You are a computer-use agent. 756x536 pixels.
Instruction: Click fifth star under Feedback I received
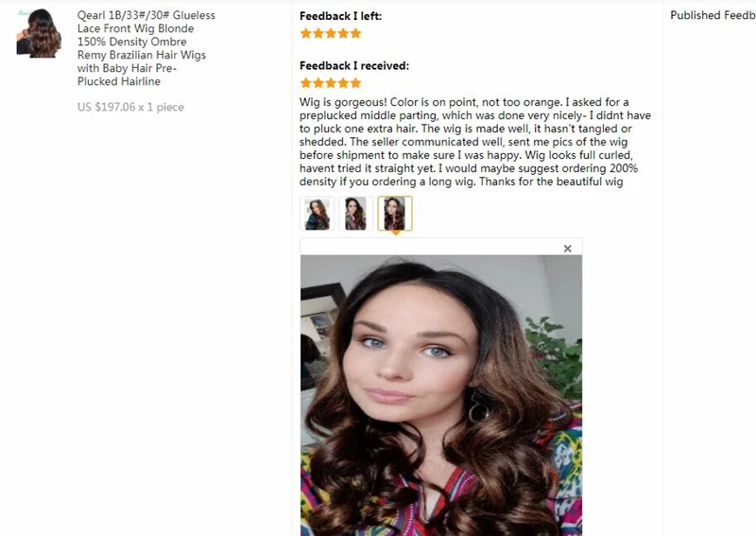coord(356,83)
